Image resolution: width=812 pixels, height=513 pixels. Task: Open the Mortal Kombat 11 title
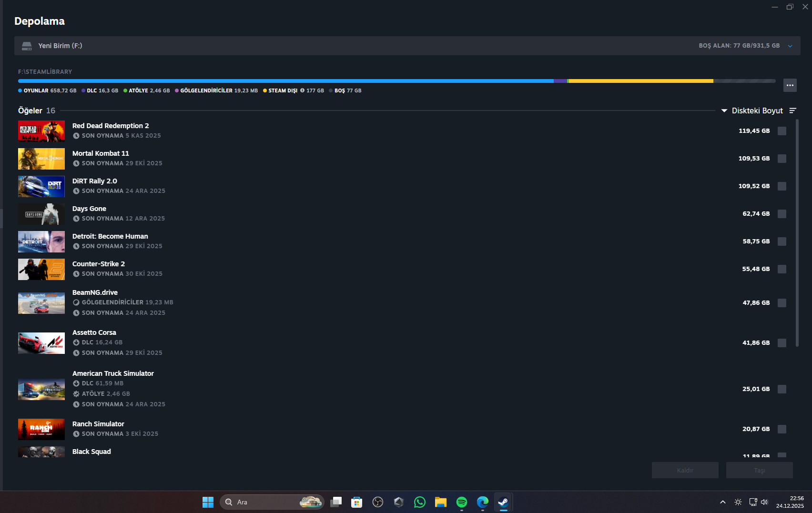[101, 153]
